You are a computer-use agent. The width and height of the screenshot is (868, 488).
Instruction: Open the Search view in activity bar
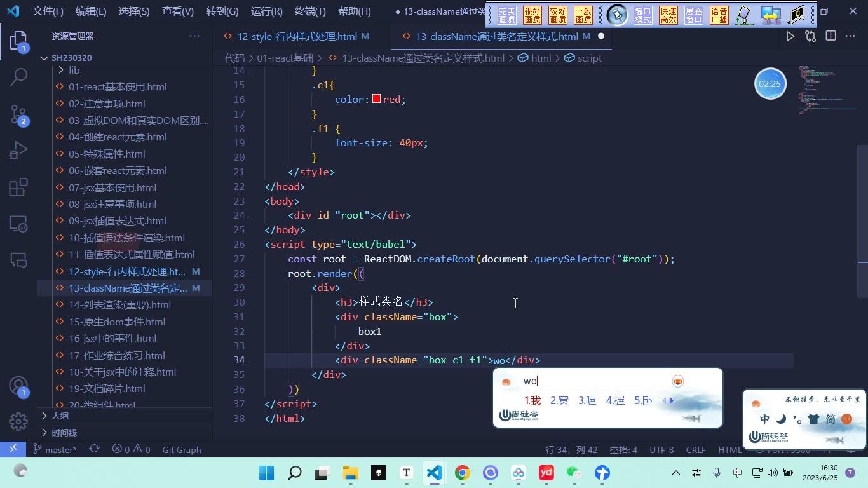(x=18, y=78)
